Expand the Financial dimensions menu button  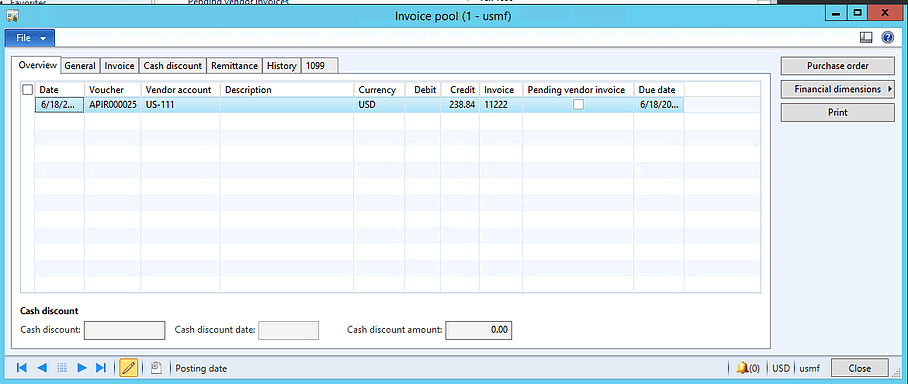[838, 89]
